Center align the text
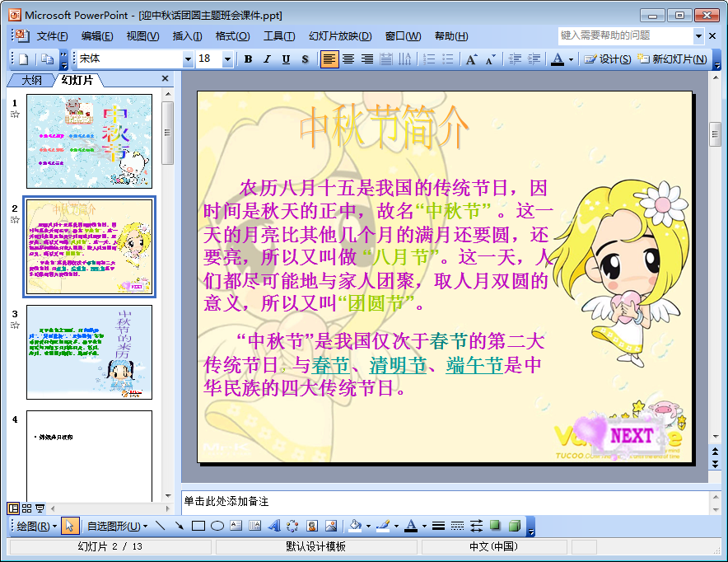 click(x=348, y=59)
